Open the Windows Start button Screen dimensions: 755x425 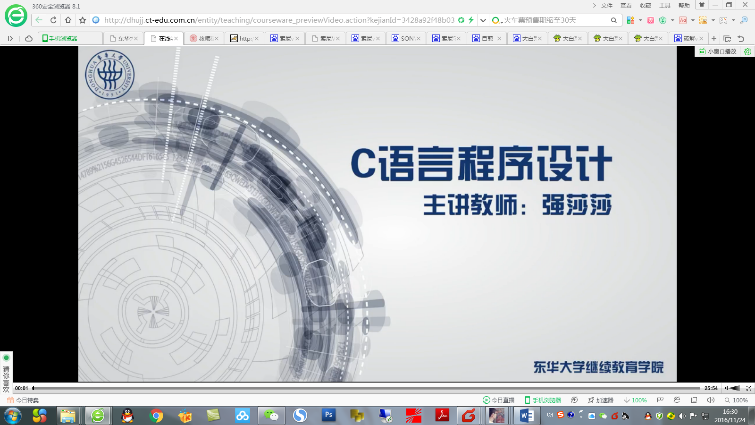coord(12,415)
